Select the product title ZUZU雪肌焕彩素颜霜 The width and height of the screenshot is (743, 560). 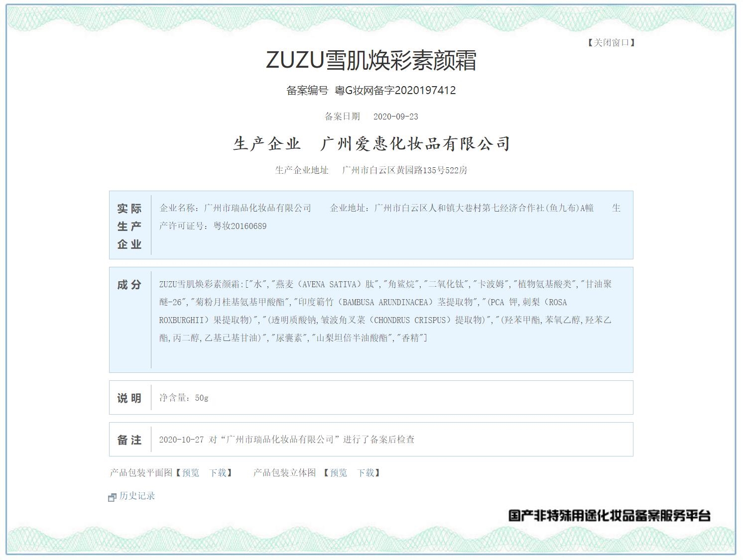371,60
